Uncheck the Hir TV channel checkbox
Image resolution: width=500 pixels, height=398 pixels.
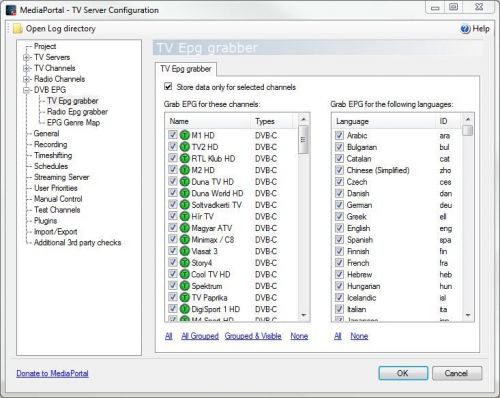click(173, 216)
